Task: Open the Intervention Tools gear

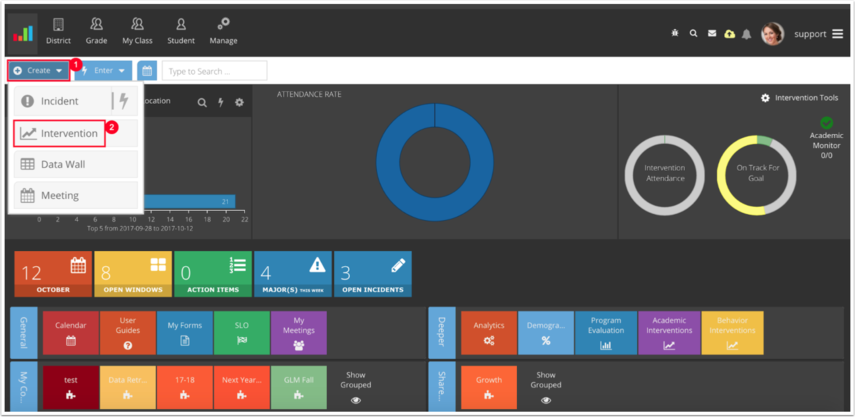Action: point(766,98)
